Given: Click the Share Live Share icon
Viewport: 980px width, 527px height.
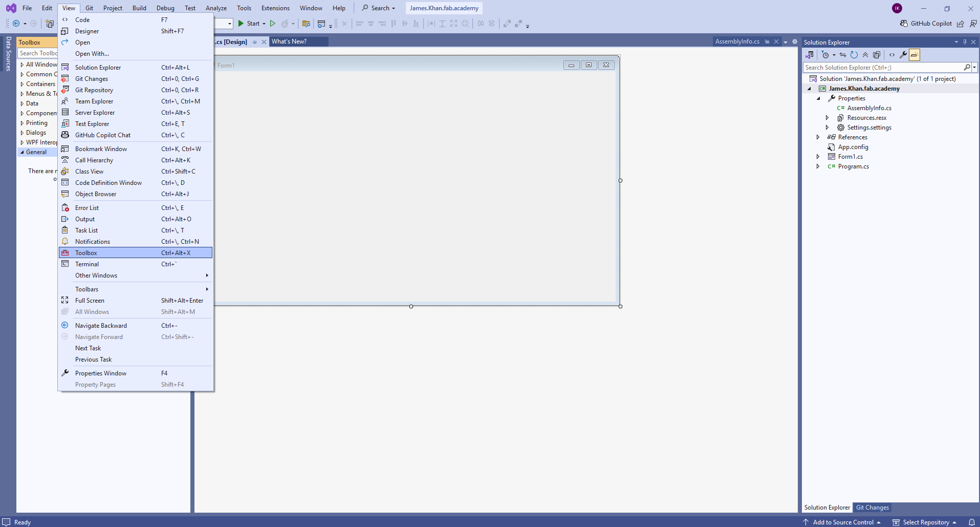Looking at the screenshot, I should pos(961,24).
